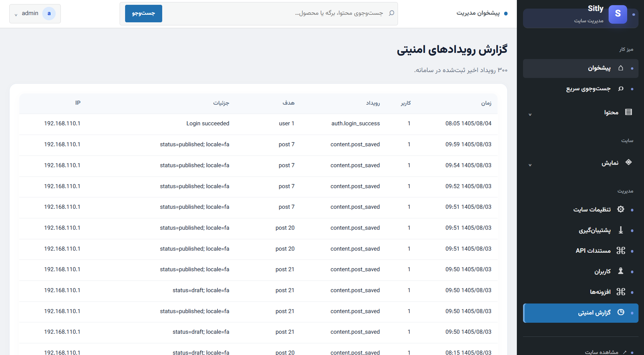Expand the نمایش menu chevron

[530, 165]
